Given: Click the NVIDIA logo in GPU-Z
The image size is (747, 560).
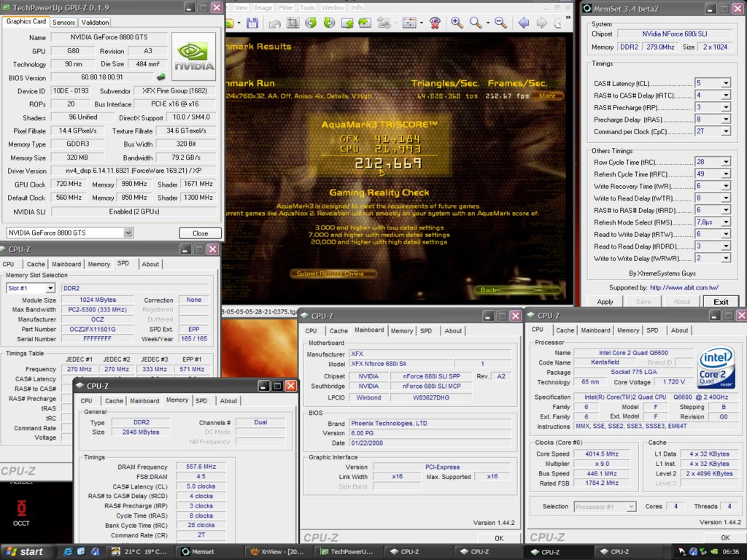Looking at the screenshot, I should click(x=193, y=56).
